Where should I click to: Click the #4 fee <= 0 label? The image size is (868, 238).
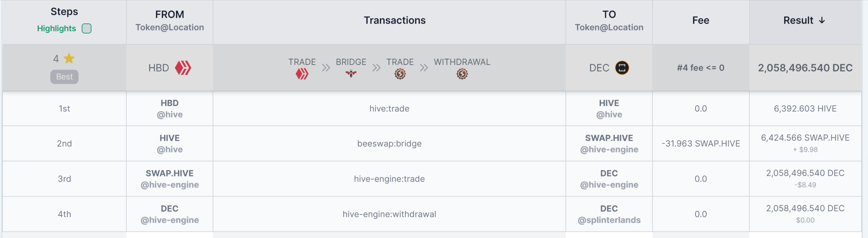point(701,68)
